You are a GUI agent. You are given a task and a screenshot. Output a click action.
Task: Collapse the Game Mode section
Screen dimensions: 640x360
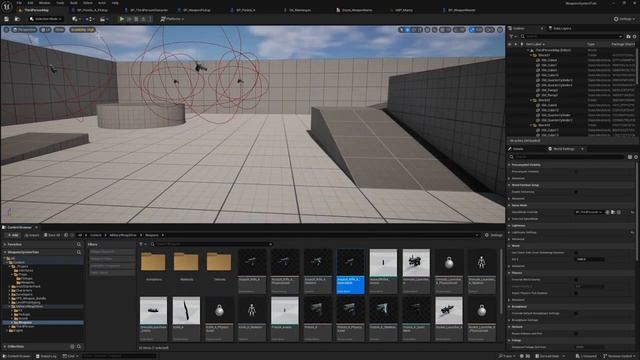point(509,205)
